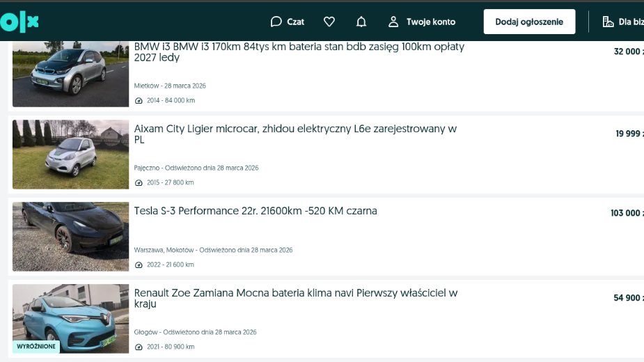644x362 pixels.
Task: Click the 32 000 price on BMW listing
Action: pos(629,52)
